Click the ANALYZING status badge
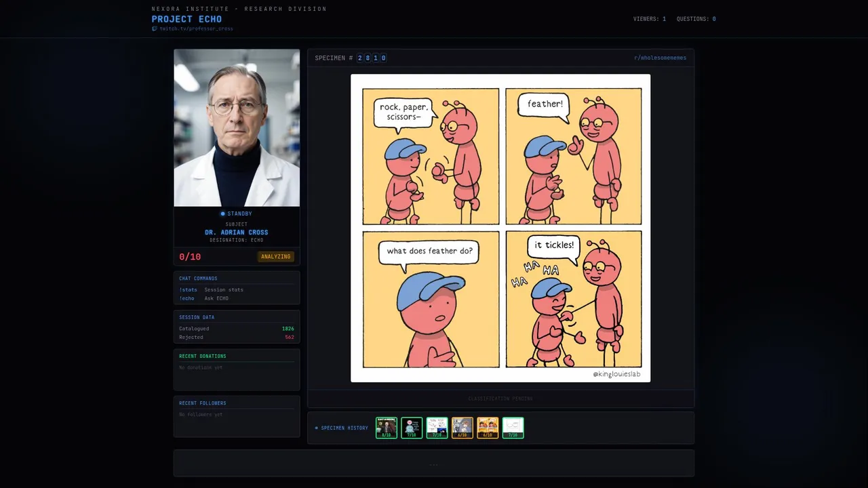Viewport: 868px width, 488px height. 276,257
